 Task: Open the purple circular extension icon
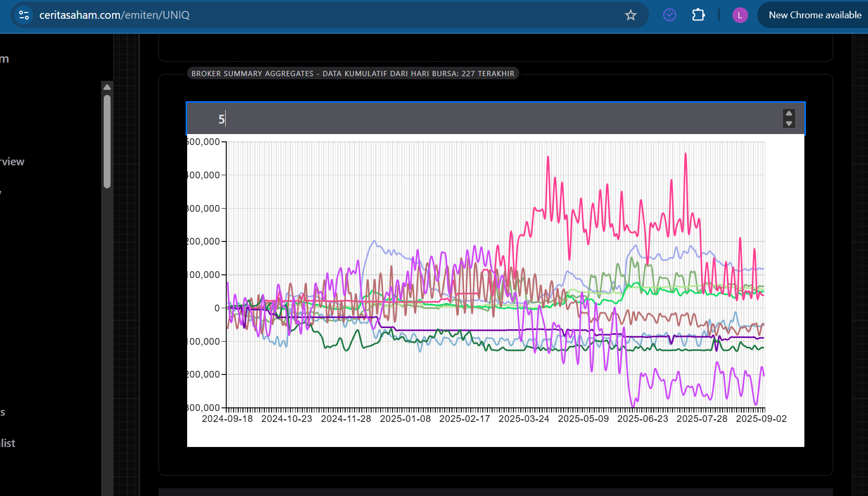tap(669, 15)
